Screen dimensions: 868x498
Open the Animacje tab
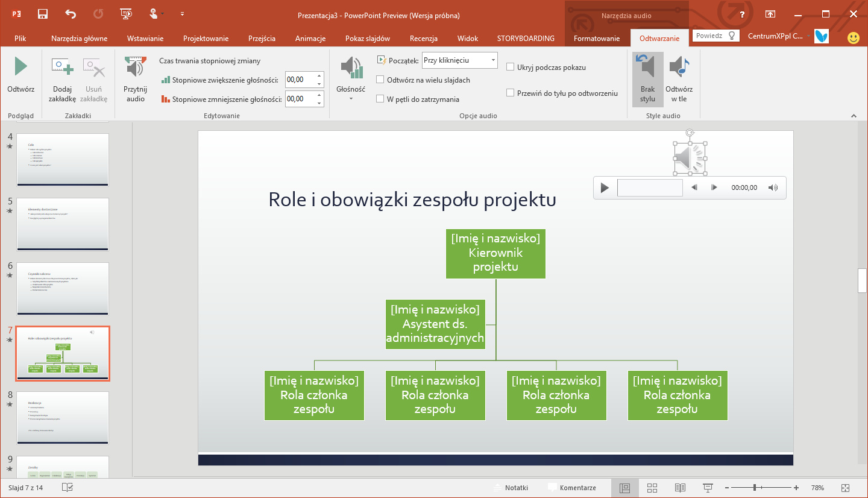310,38
